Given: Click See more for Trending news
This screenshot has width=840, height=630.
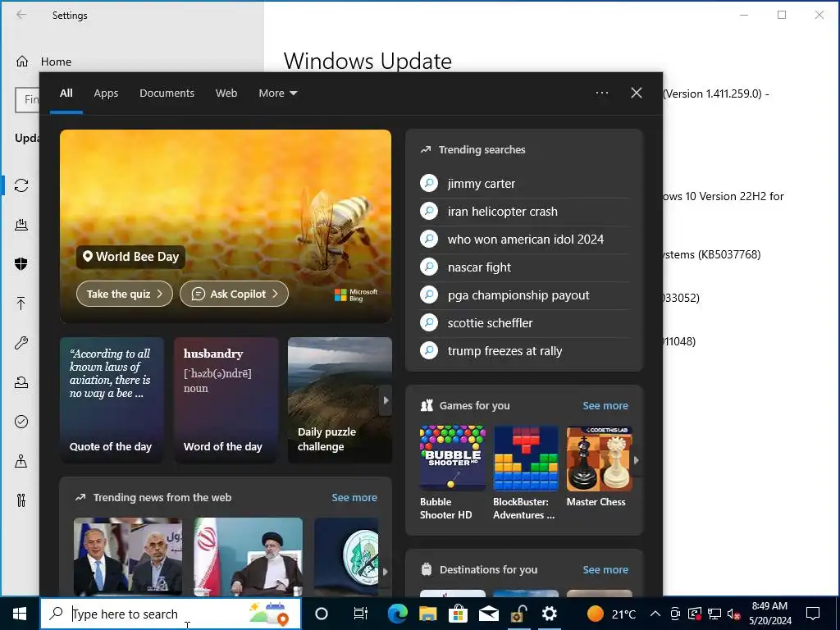Looking at the screenshot, I should [x=354, y=498].
